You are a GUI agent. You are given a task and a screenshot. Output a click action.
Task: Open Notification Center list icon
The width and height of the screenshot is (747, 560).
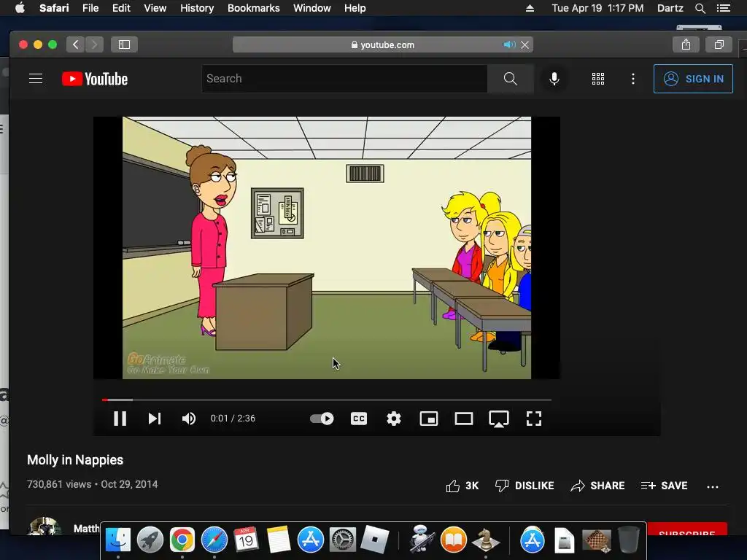click(723, 8)
